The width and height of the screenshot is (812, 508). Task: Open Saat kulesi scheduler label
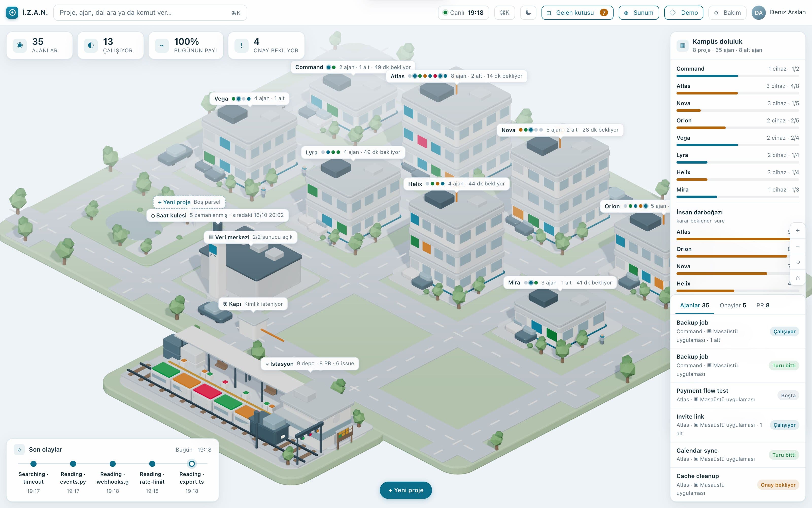[218, 215]
